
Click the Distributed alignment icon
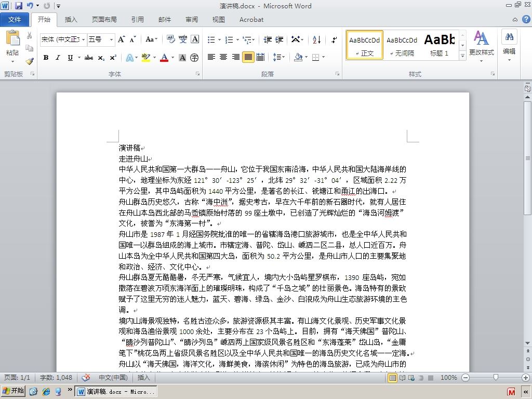pyautogui.click(x=260, y=57)
